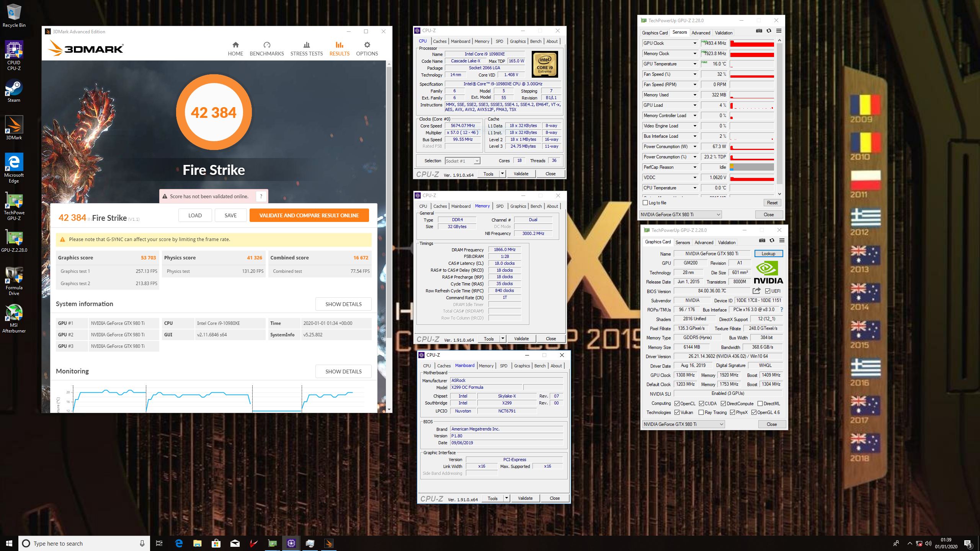Open Graphics tab in top CPU-Z window
Viewport: 980px width, 551px height.
tap(518, 41)
